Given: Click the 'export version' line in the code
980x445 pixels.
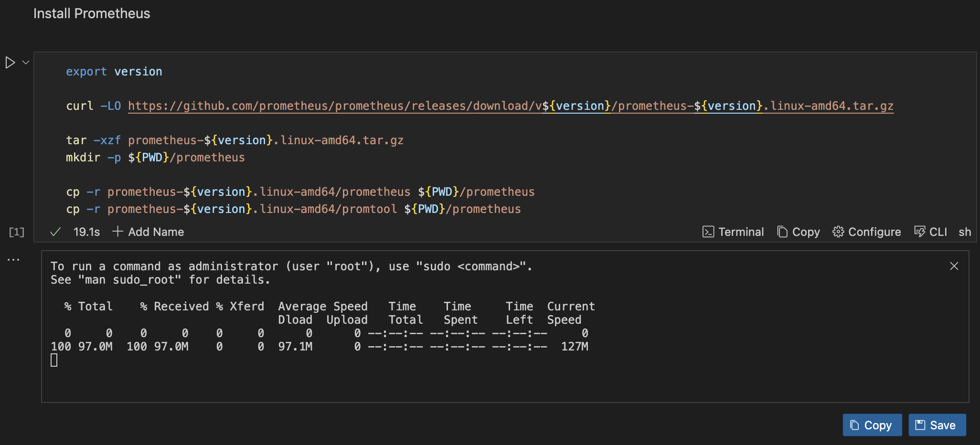Looking at the screenshot, I should click(114, 72).
